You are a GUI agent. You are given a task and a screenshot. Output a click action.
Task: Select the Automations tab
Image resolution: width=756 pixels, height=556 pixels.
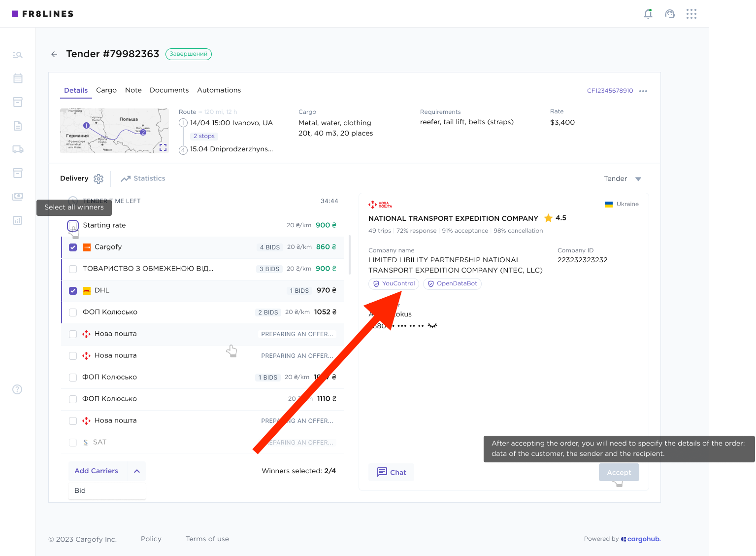coord(219,90)
